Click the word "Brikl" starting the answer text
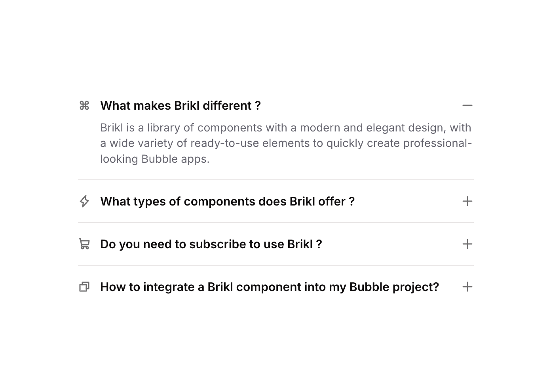551x392 pixels. 112,128
